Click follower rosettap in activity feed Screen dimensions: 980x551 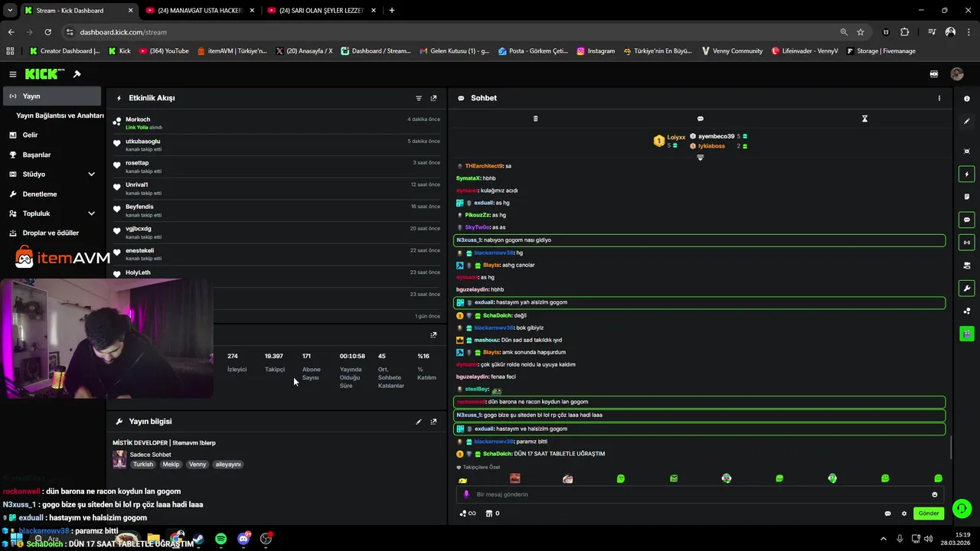(137, 163)
